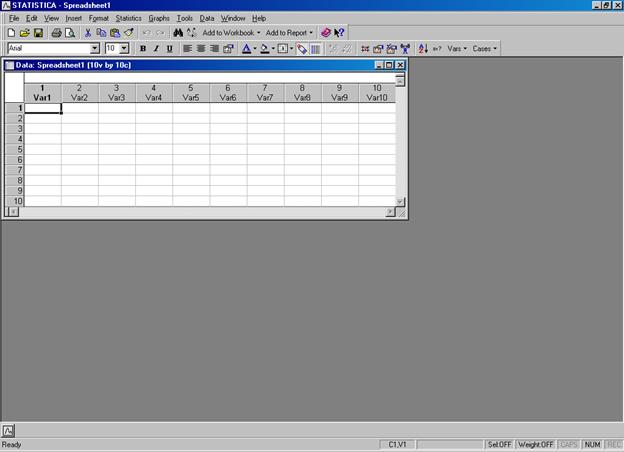This screenshot has height=452, width=624.
Task: Open the Arial font name dropdown
Action: (95, 49)
